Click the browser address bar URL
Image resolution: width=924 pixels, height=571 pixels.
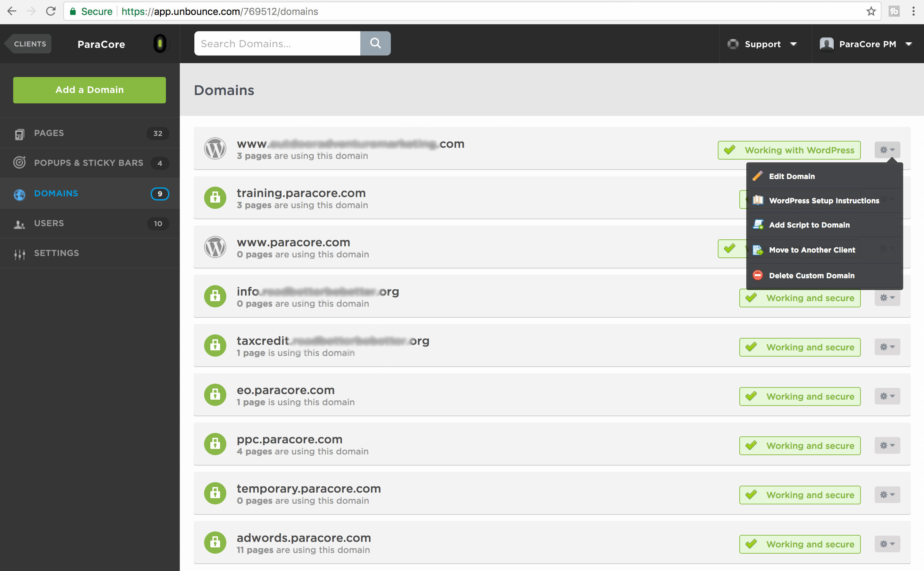(x=220, y=11)
